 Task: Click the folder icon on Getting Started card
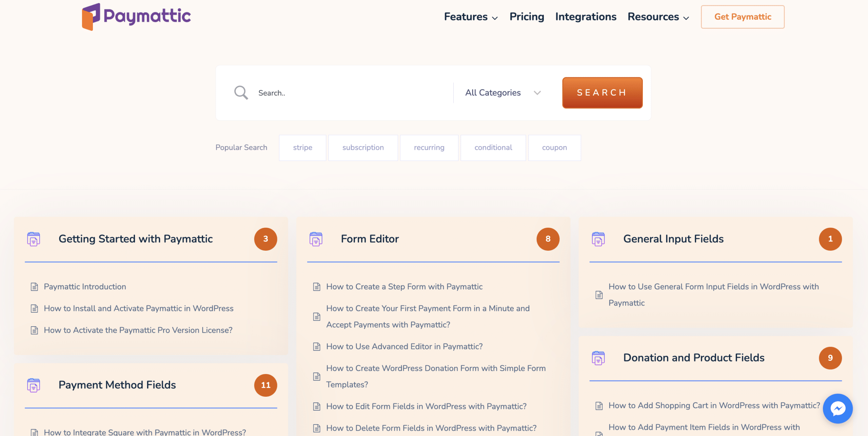pyautogui.click(x=33, y=239)
